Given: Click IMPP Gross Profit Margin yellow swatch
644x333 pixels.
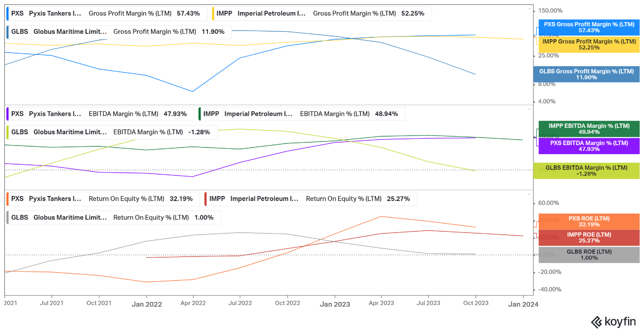Looking at the screenshot, I should pos(213,14).
